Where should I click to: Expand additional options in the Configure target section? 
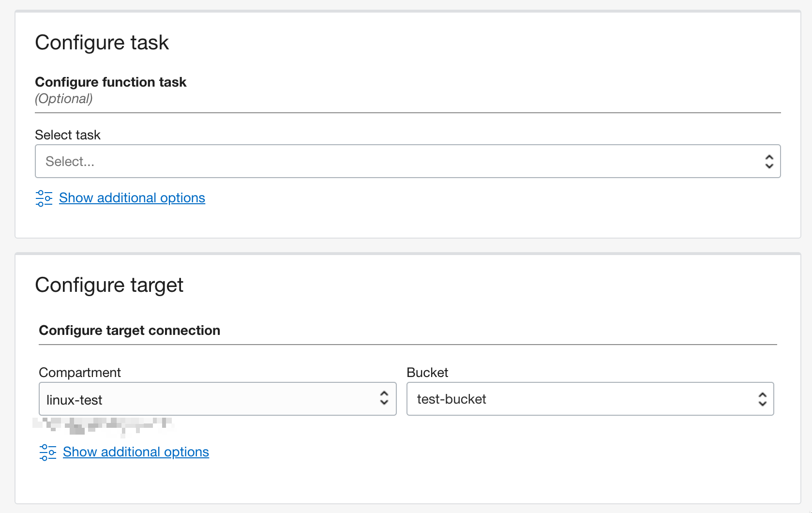point(135,452)
